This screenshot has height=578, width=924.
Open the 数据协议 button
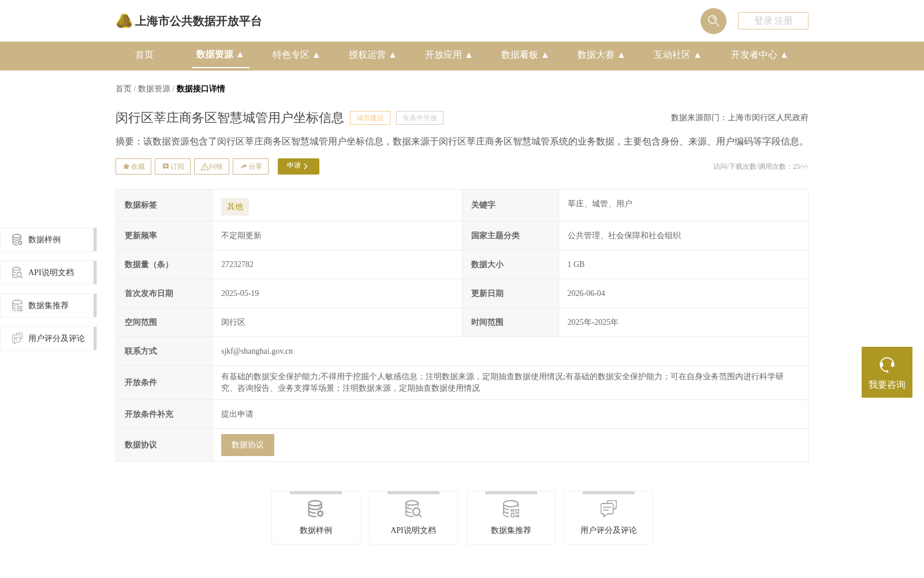click(x=248, y=445)
